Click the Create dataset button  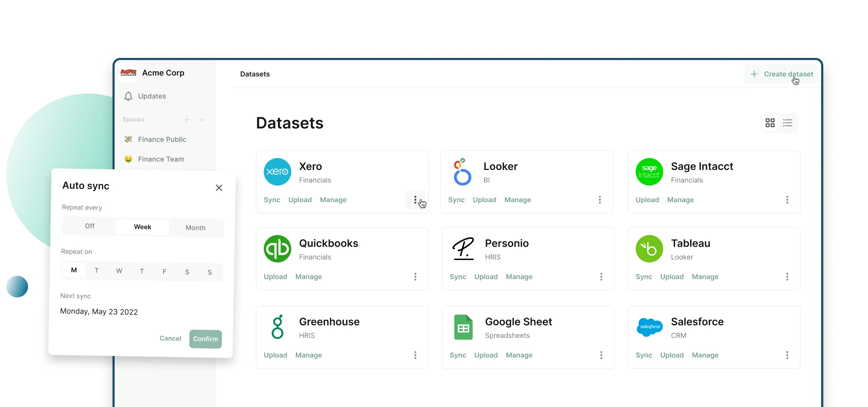pos(781,74)
